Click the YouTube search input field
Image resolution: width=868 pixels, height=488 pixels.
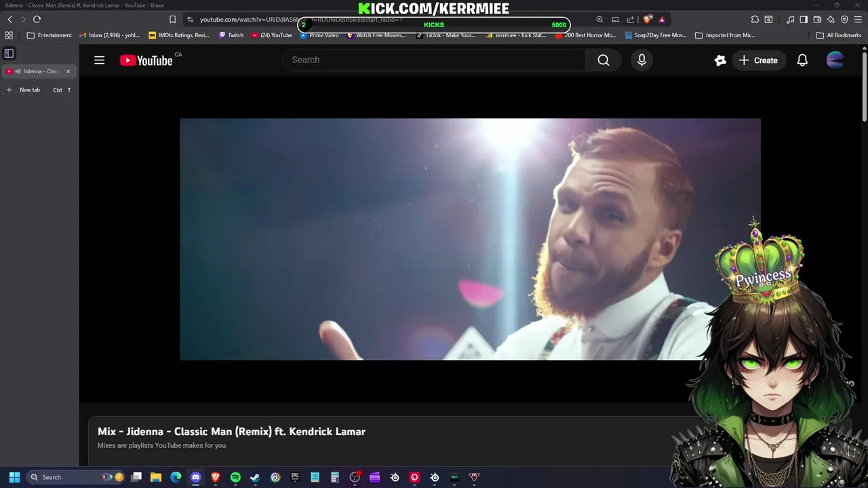coord(434,60)
